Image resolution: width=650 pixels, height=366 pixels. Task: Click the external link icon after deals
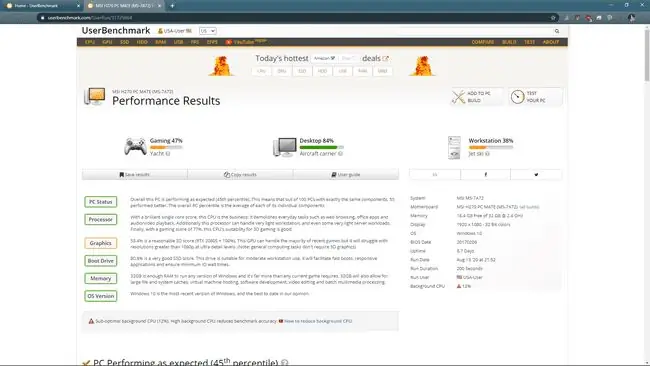(386, 58)
